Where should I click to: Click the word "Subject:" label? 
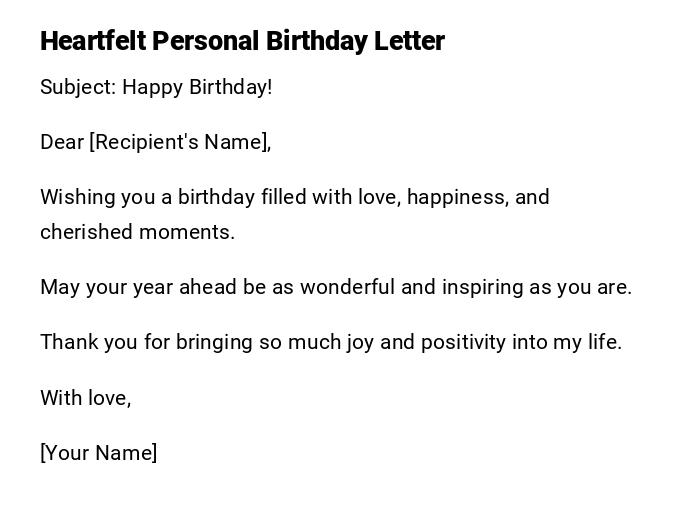(x=78, y=87)
